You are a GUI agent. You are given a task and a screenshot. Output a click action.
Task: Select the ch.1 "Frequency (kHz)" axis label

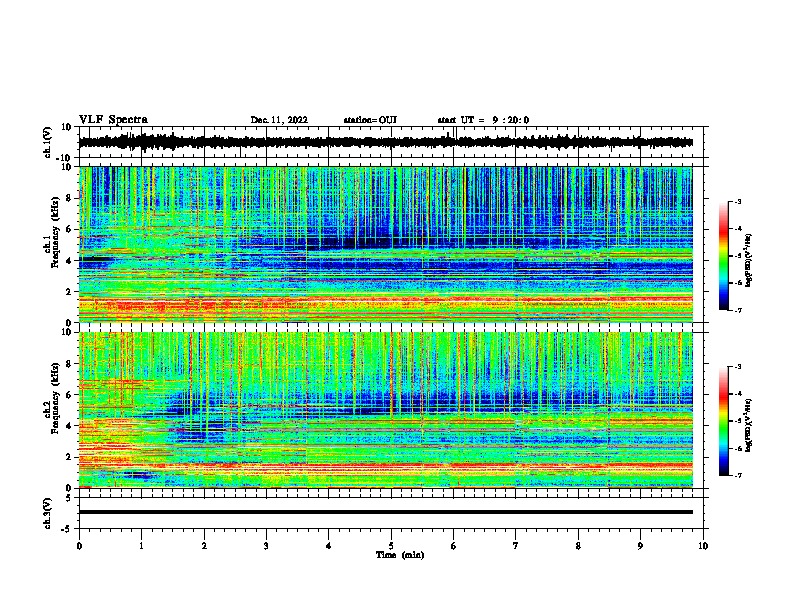55,232
